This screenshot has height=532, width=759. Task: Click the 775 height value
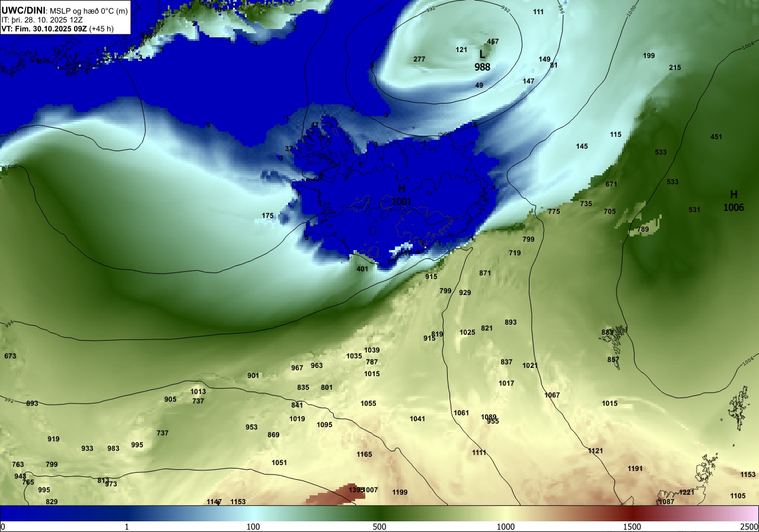[x=554, y=211]
